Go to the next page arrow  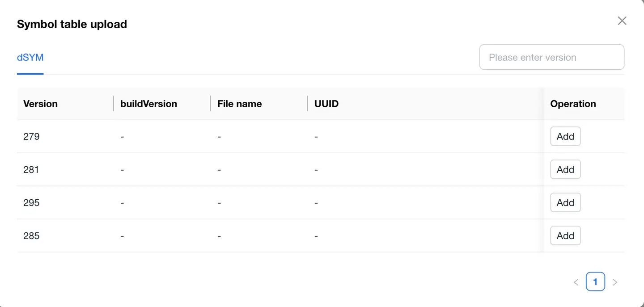tap(615, 282)
